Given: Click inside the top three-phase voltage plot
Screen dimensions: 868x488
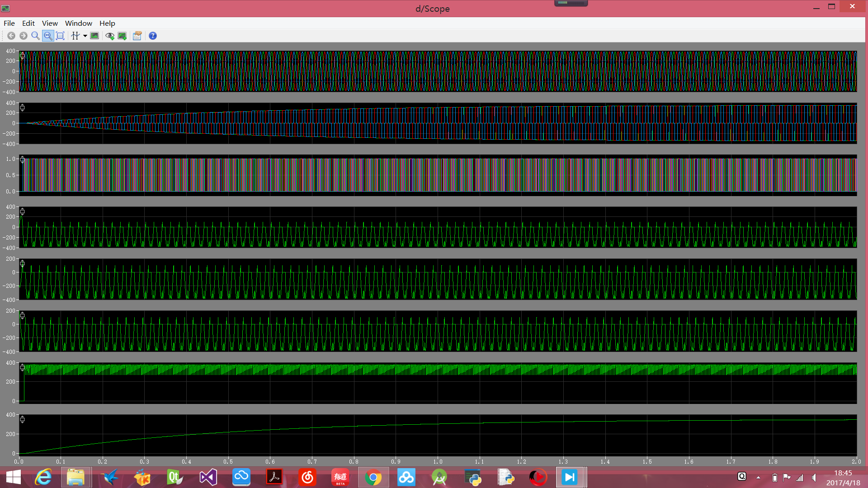Looking at the screenshot, I should tap(438, 71).
